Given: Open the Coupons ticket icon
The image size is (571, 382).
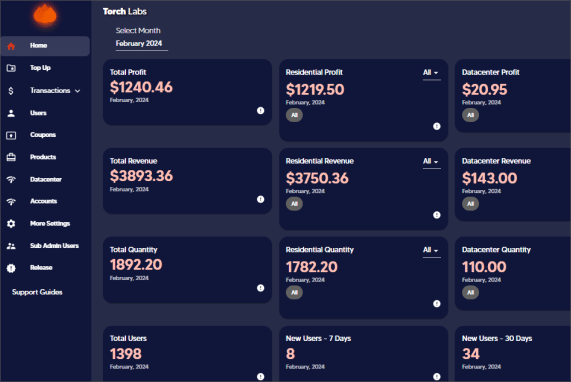Looking at the screenshot, I should [11, 135].
